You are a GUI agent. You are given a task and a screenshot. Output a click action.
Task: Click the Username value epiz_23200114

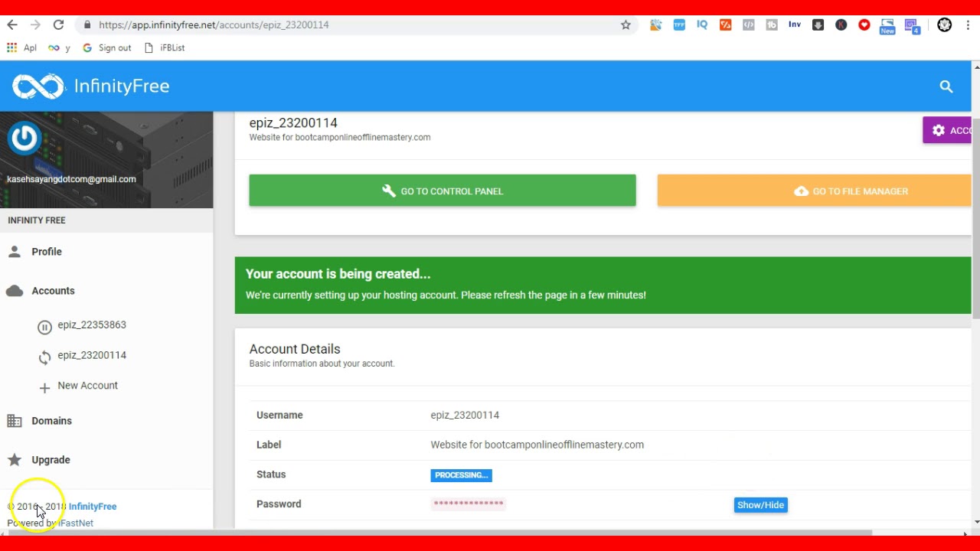(465, 415)
